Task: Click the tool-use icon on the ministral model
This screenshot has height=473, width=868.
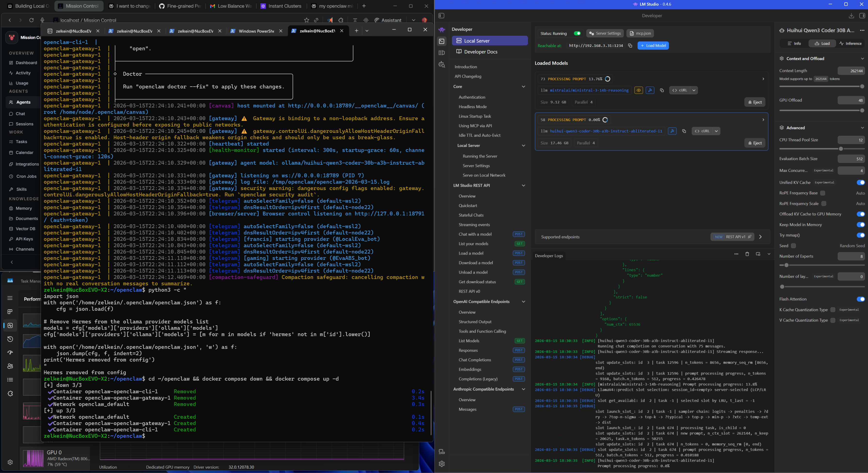Action: [650, 90]
